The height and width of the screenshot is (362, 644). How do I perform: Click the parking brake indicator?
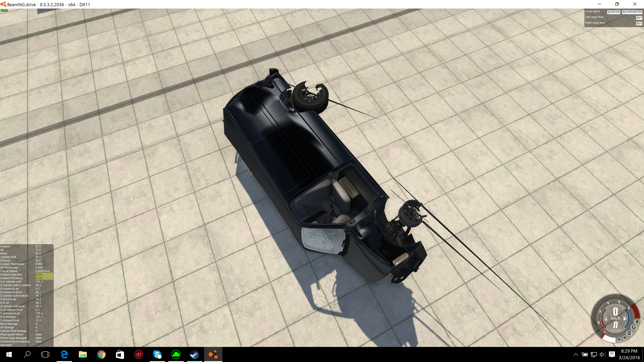(x=633, y=327)
